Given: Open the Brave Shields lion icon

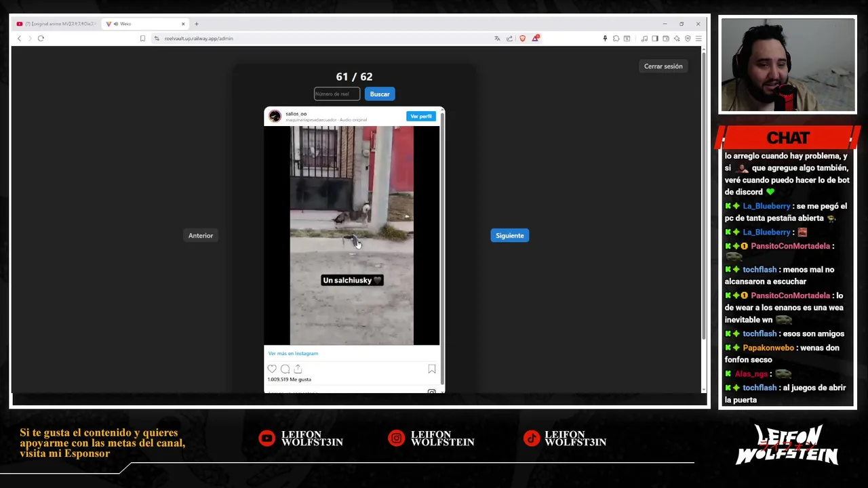Looking at the screenshot, I should coord(522,39).
